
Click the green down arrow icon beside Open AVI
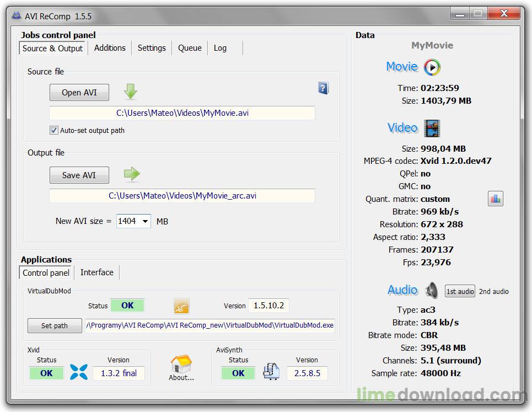click(x=130, y=92)
